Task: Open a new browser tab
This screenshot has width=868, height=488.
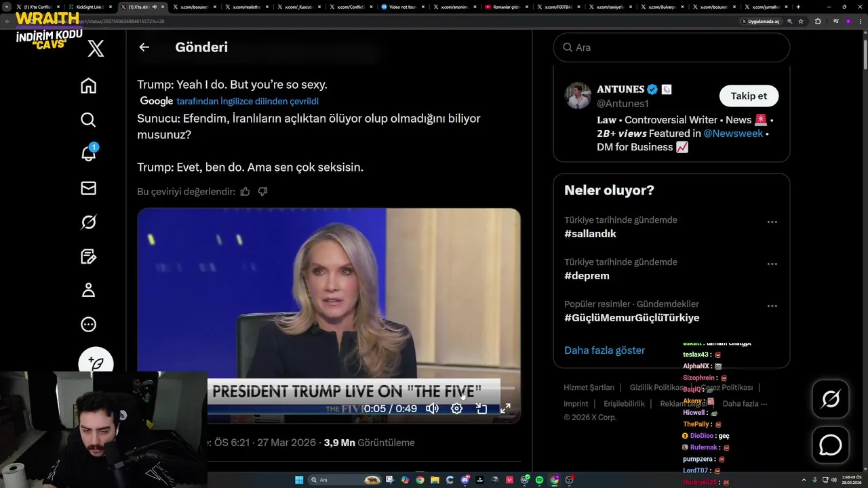Action: pyautogui.click(x=798, y=7)
